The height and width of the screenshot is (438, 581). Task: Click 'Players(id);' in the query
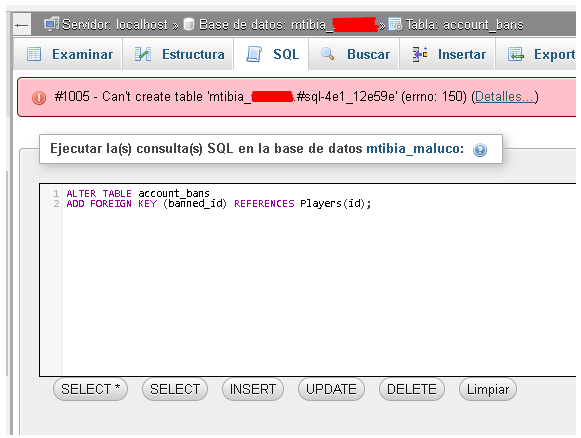pyautogui.click(x=335, y=203)
